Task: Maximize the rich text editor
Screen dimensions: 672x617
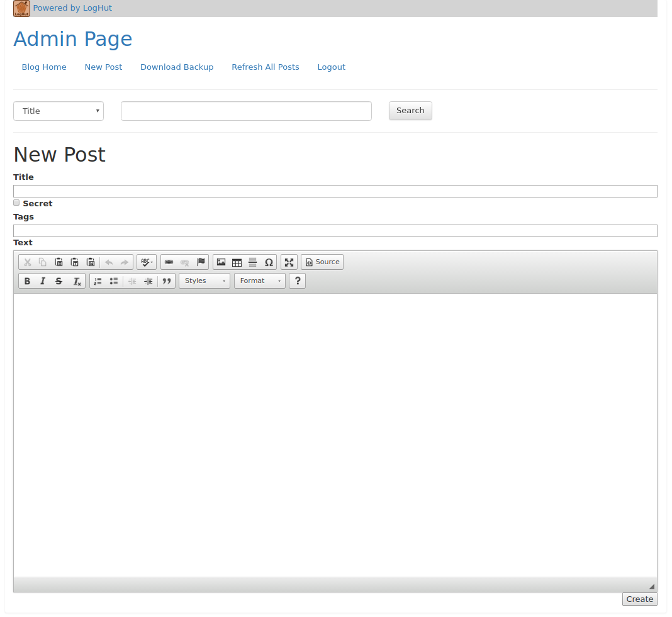Action: tap(288, 262)
